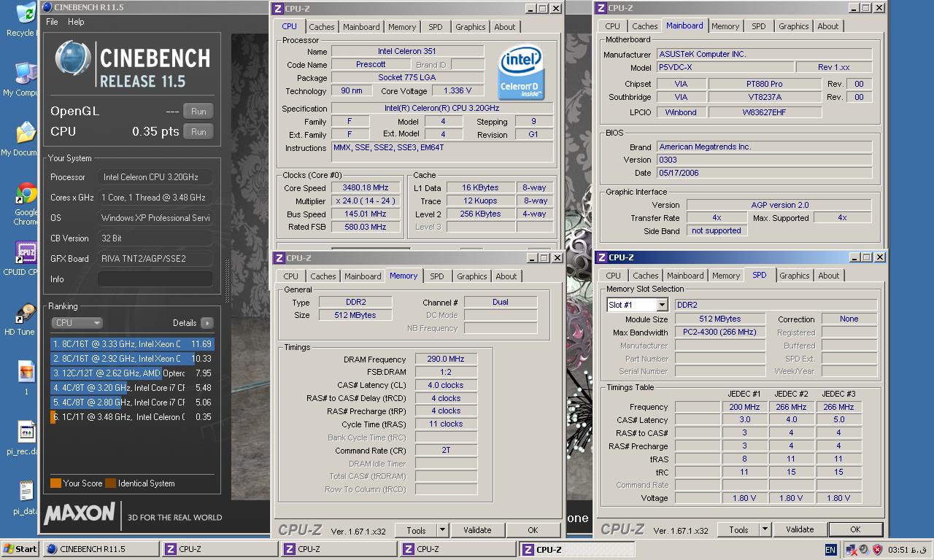Image resolution: width=934 pixels, height=560 pixels.
Task: Select ranking row 8C/16T @ 3.33 GHz
Action: 131,344
